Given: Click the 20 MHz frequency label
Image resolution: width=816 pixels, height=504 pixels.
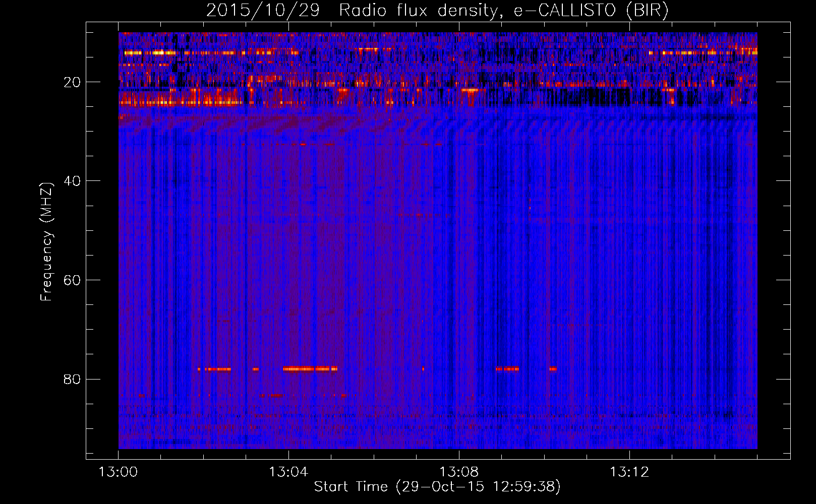Looking at the screenshot, I should click(x=72, y=82).
